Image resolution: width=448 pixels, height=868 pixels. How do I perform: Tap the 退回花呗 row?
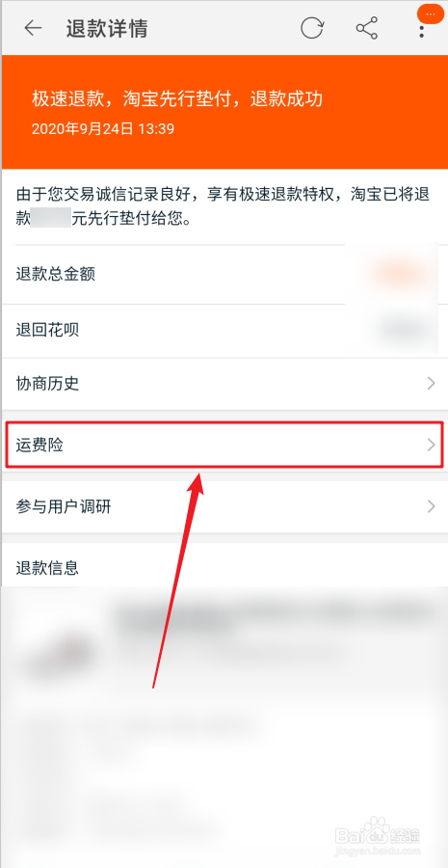224,331
